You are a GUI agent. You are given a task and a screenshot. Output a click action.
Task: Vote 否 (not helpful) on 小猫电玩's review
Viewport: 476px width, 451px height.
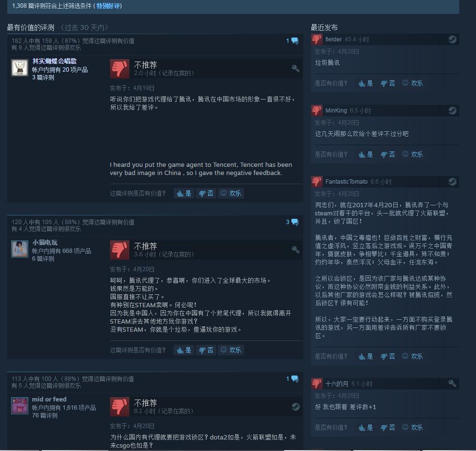206,350
